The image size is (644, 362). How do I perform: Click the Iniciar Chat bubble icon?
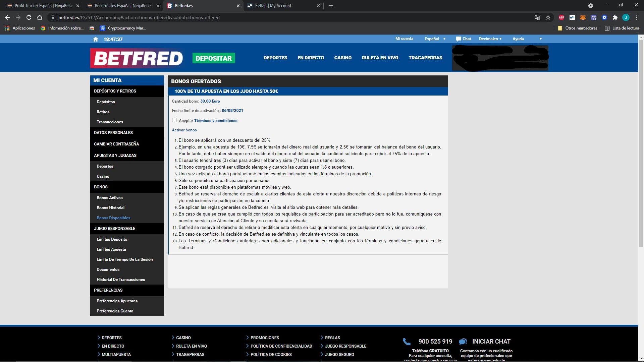click(463, 342)
